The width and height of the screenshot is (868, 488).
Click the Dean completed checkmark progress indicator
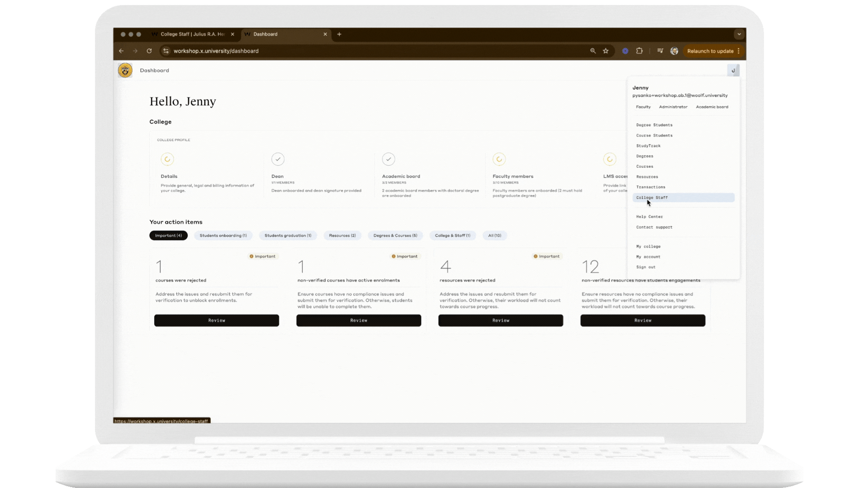point(278,159)
